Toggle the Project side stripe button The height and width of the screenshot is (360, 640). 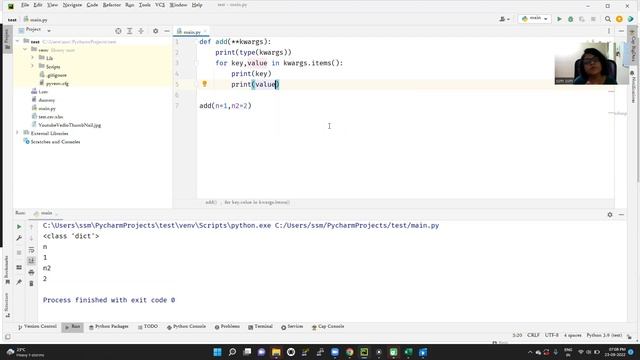pos(7,39)
